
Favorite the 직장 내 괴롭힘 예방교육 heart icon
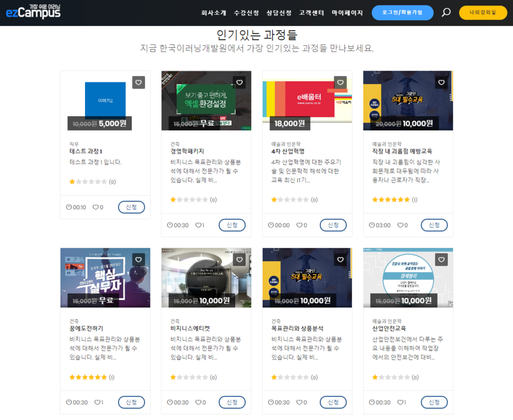coord(441,82)
